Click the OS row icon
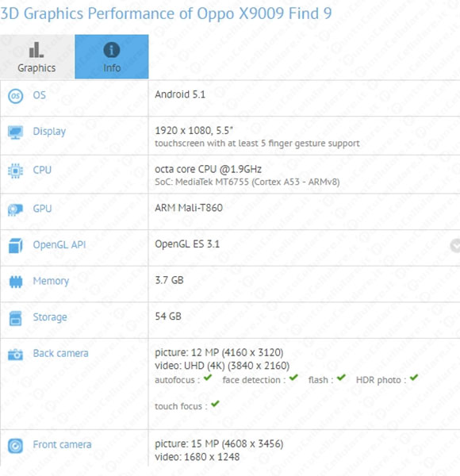Image resolution: width=460 pixels, height=476 pixels. coord(16,96)
